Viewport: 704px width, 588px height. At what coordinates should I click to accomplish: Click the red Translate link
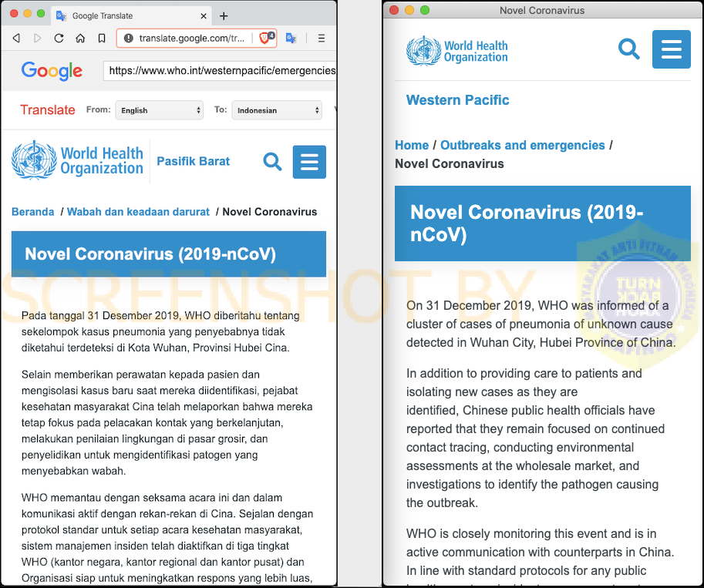tap(48, 110)
